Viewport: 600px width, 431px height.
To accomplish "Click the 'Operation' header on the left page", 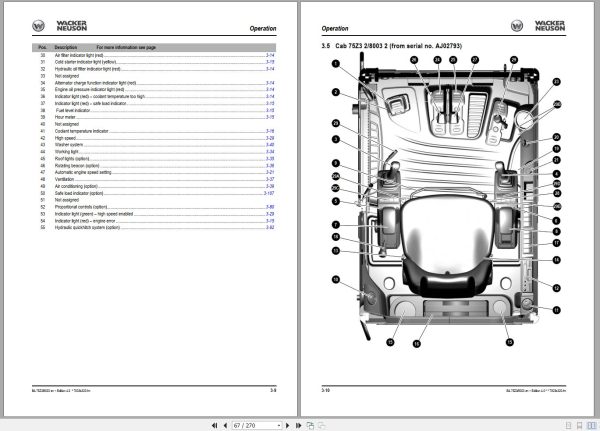I will 262,28.
